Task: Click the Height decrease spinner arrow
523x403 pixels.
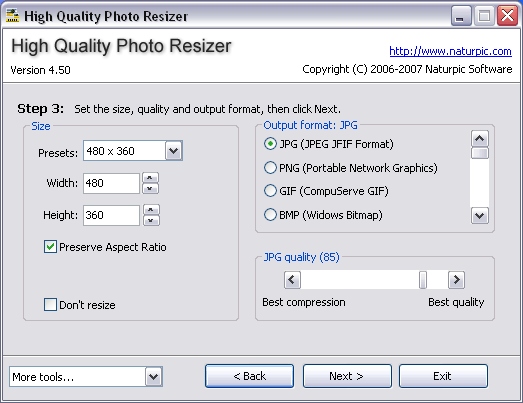Action: (151, 221)
